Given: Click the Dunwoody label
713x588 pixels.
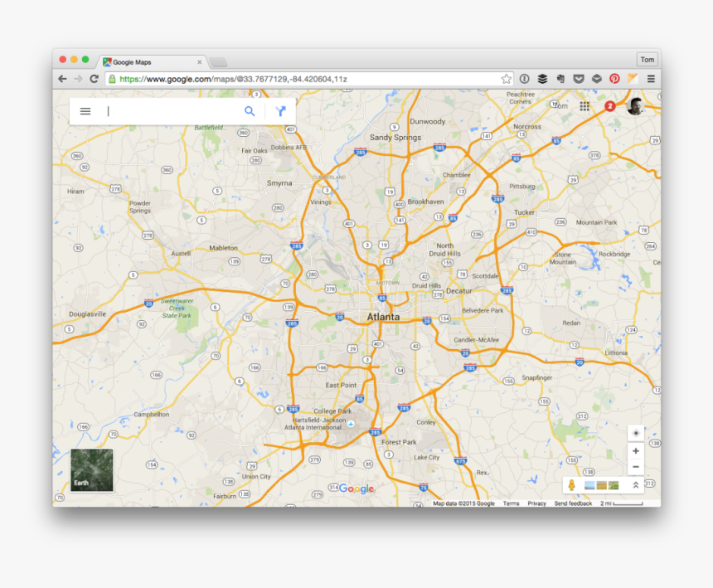Looking at the screenshot, I should point(428,121).
